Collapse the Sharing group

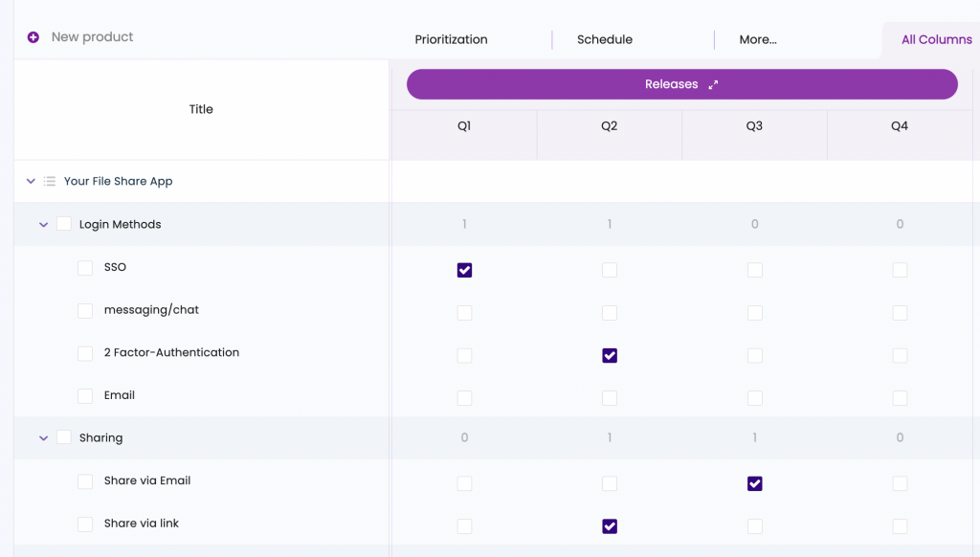click(43, 438)
